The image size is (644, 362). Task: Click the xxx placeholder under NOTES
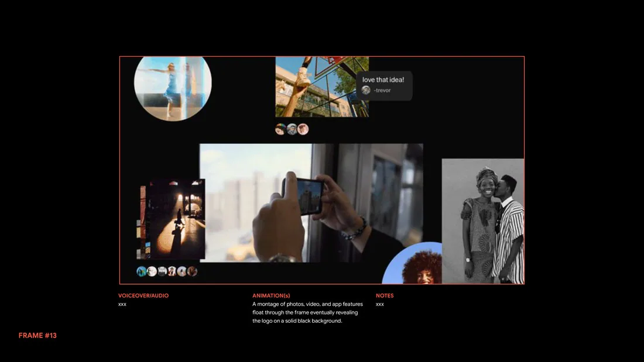tap(380, 304)
